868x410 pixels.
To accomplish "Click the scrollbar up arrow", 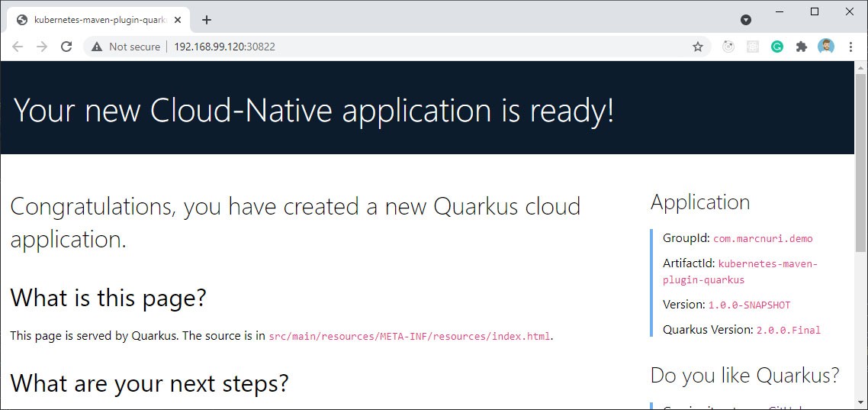I will (861, 67).
